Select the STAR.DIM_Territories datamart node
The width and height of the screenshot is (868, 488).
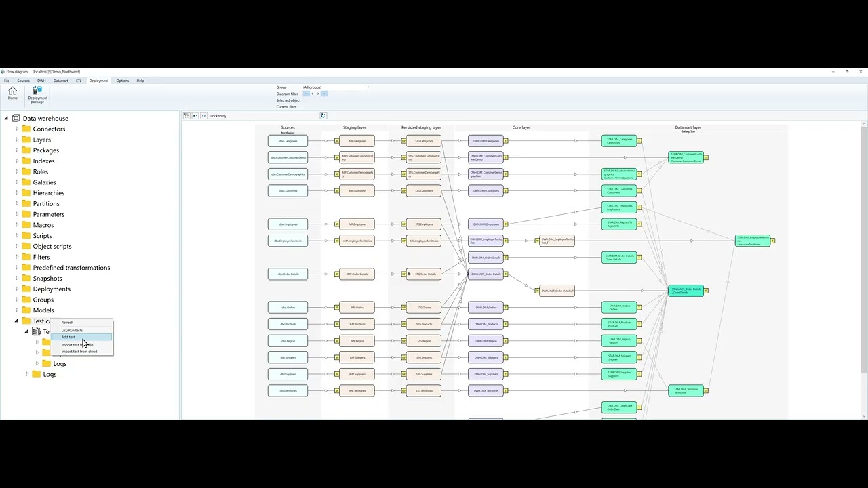pyautogui.click(x=686, y=390)
